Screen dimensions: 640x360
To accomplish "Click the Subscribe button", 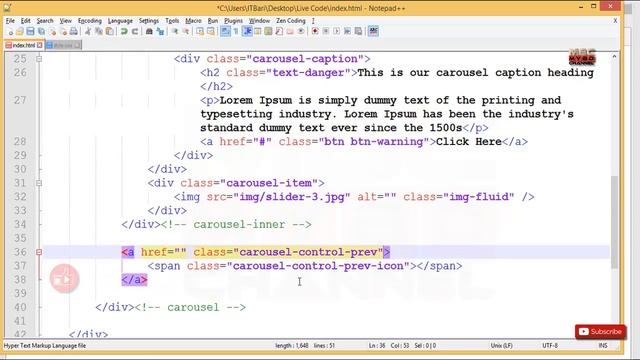I will coord(600,331).
